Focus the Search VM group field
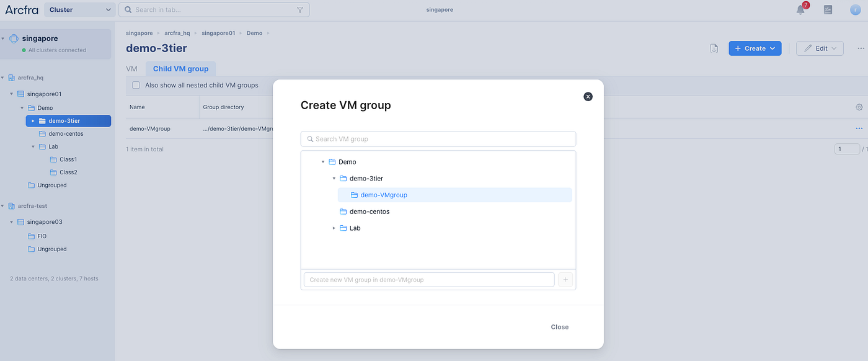Screen dimensions: 868x361 point(438,139)
